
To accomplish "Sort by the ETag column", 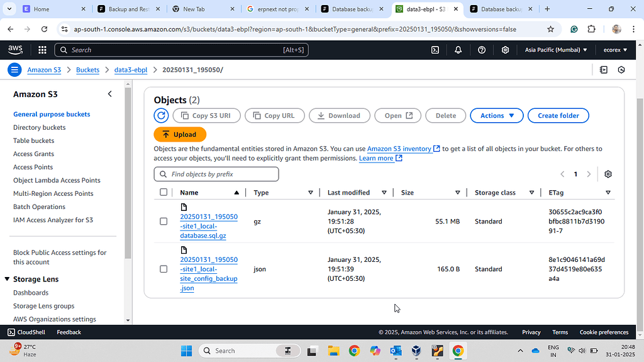I will [x=608, y=193].
